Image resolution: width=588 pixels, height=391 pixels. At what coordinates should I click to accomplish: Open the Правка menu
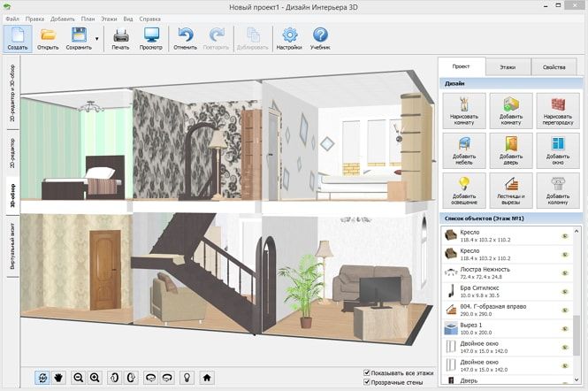(x=34, y=19)
